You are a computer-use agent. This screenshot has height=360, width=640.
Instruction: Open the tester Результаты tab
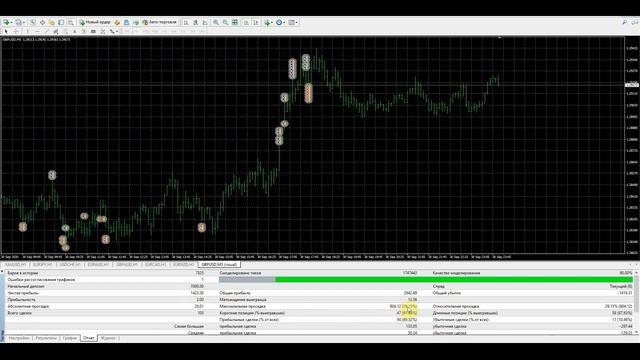tap(46, 338)
